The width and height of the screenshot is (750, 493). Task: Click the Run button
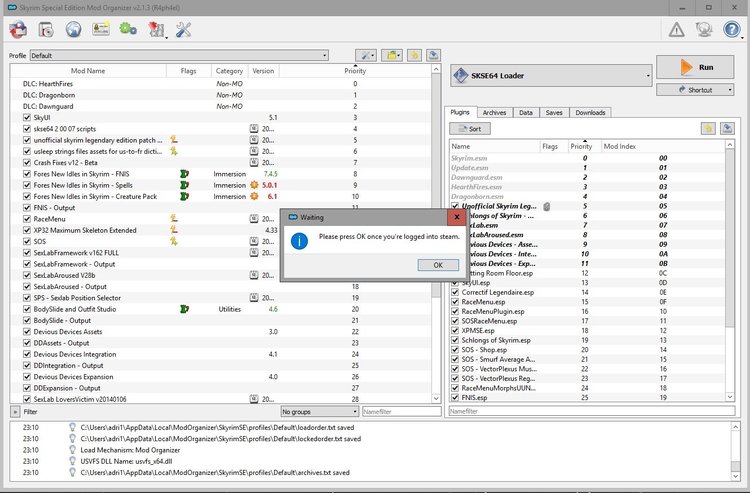click(x=695, y=67)
